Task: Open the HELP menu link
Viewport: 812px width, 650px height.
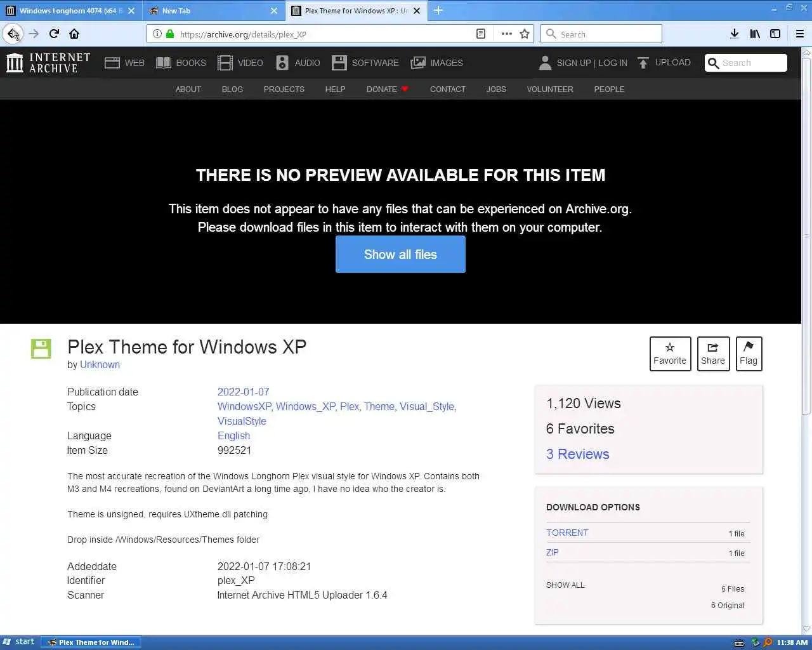Action: pyautogui.click(x=335, y=90)
